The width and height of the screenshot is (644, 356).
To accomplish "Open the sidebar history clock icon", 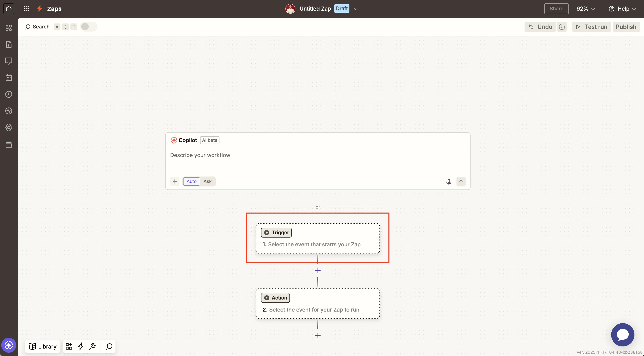I will (x=9, y=94).
